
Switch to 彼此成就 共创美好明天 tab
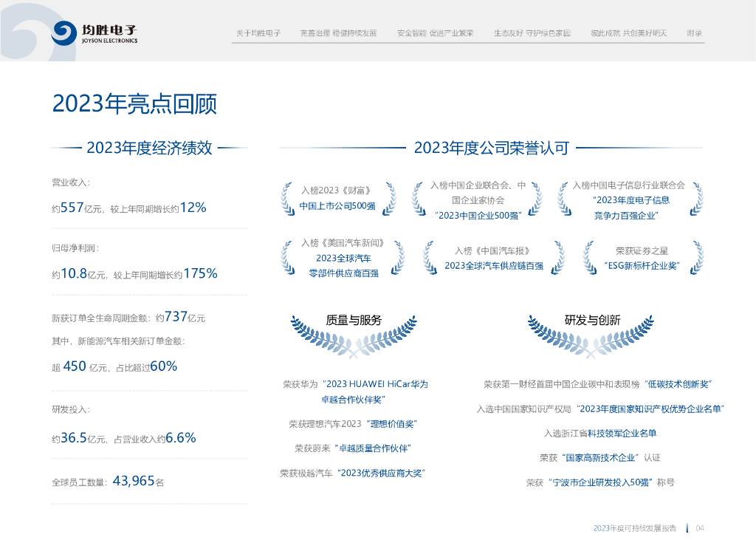coord(629,33)
